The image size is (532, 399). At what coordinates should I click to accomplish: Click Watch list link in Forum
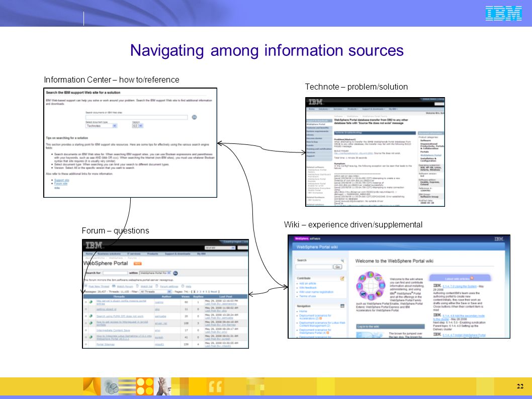point(146,287)
